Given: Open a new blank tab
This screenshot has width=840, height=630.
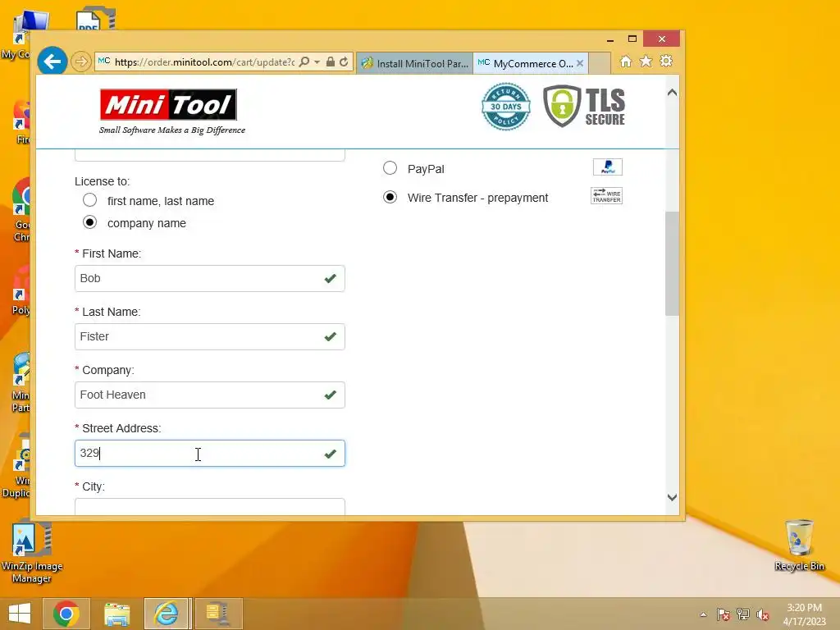Looking at the screenshot, I should click(600, 63).
